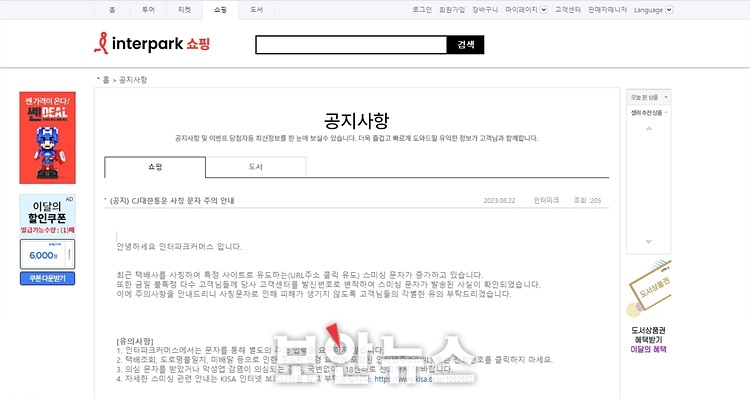Click the 6,000원 coupon image
Viewport: 750px width, 399px height.
tap(47, 255)
